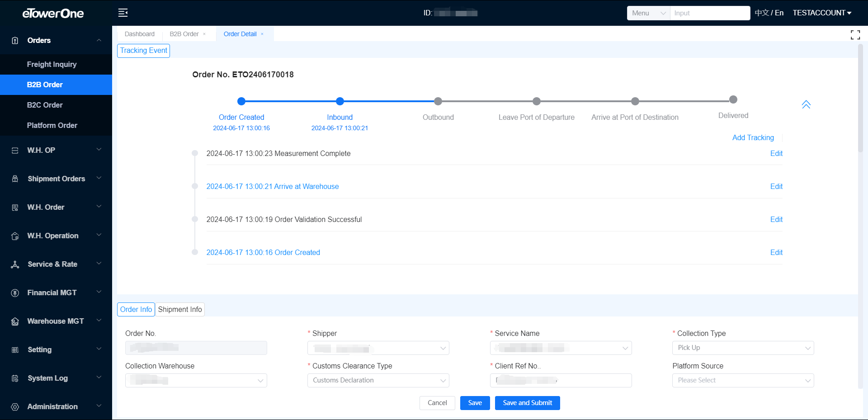Edit the Order Created tracking event
868x420 pixels.
pos(776,252)
